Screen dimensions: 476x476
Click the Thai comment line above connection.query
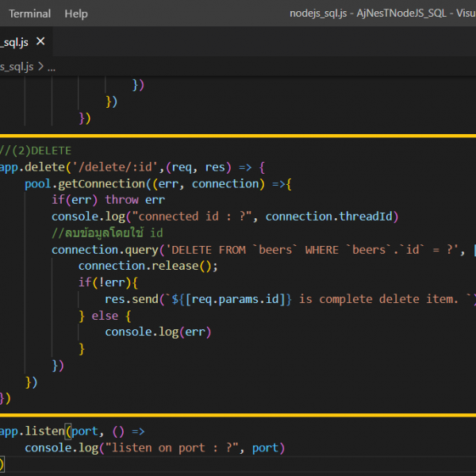tap(108, 233)
